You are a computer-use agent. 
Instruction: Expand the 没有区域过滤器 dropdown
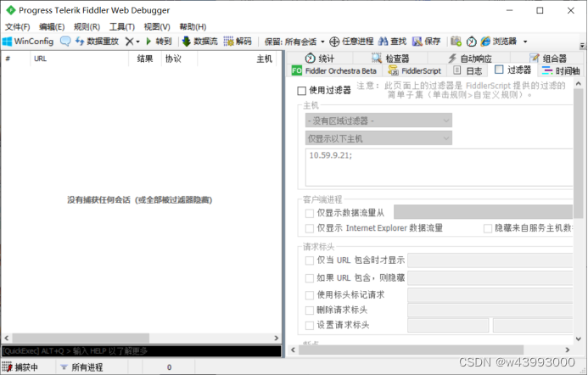tap(378, 120)
